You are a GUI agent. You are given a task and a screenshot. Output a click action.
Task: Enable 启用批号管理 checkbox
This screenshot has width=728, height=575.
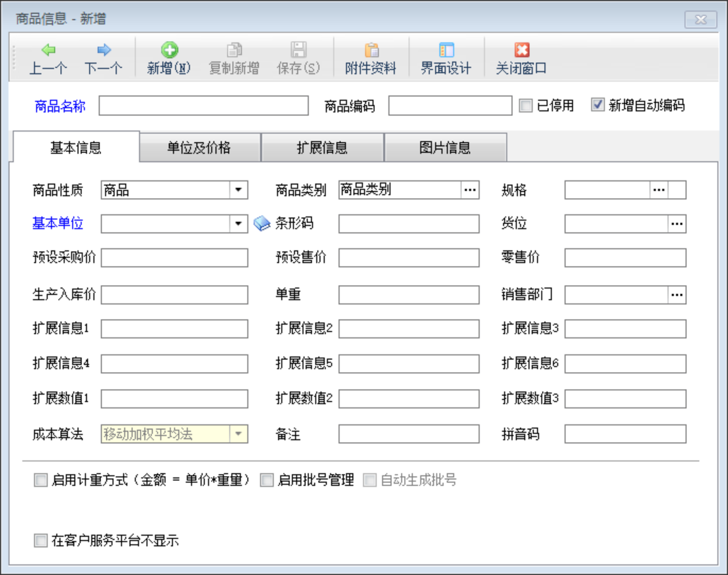[x=267, y=481]
